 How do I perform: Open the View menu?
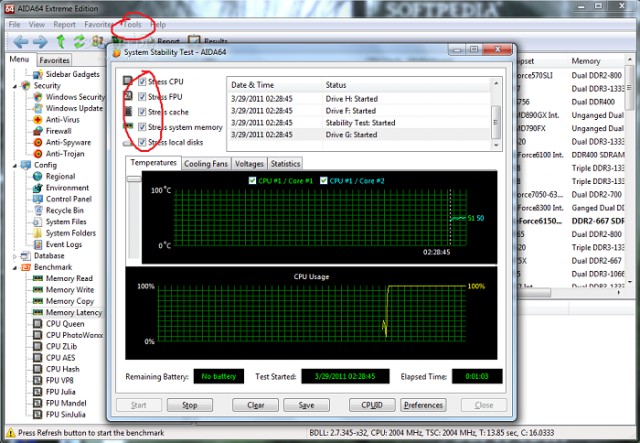[37, 24]
